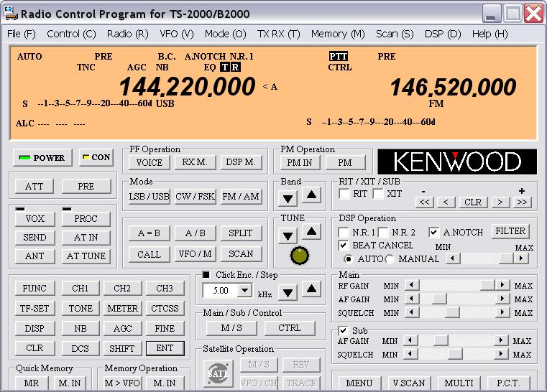Open the Control (C) menu
Image resolution: width=547 pixels, height=392 pixels.
71,34
